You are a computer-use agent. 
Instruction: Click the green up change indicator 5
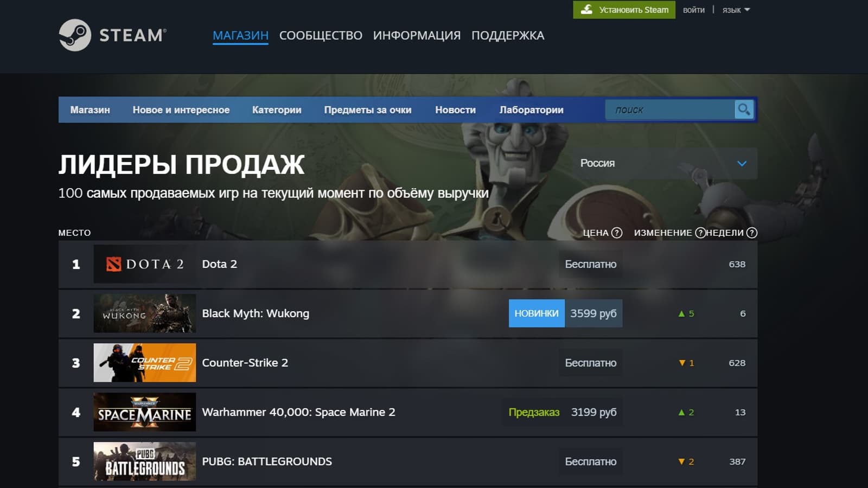tap(686, 313)
